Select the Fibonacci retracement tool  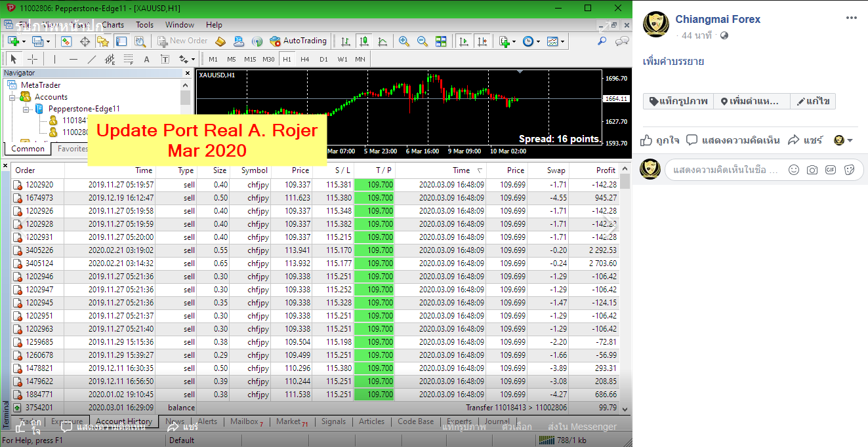pyautogui.click(x=128, y=59)
